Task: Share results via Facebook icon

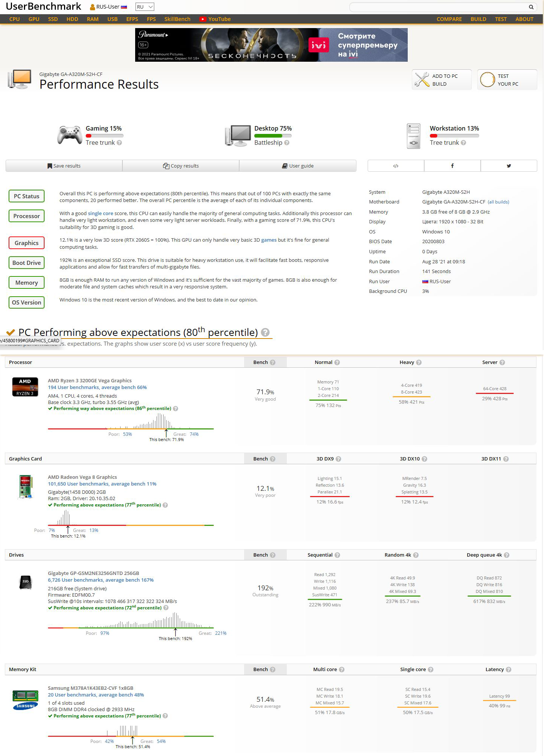Action: (452, 166)
